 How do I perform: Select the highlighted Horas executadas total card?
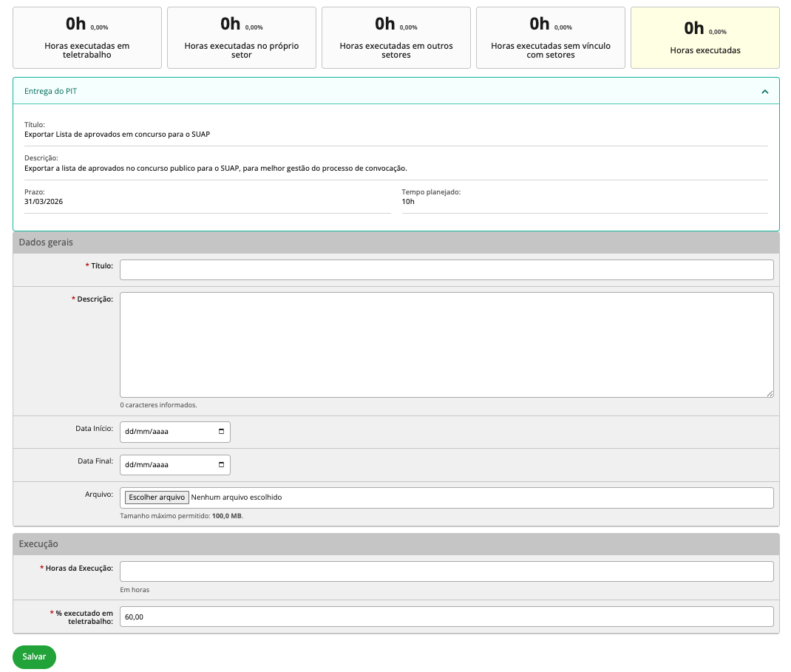coord(705,38)
